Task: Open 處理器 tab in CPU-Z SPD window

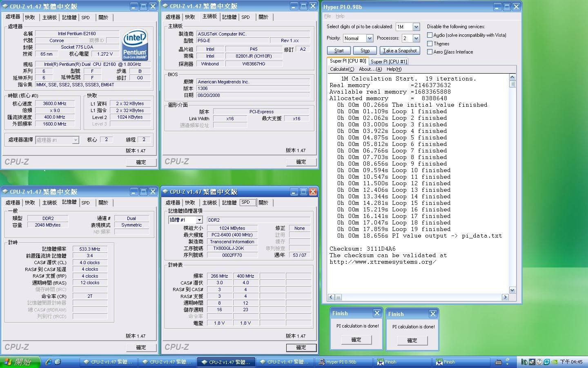Action: (173, 203)
